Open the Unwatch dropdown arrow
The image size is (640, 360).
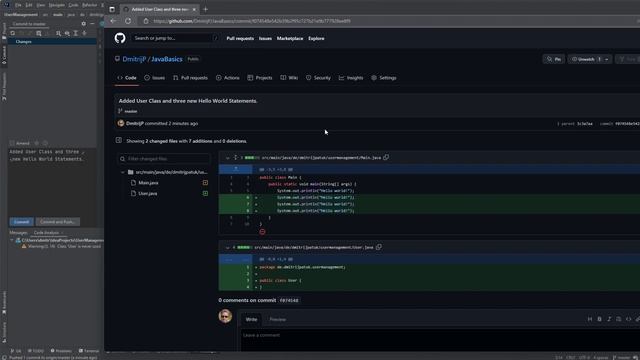coord(607,59)
